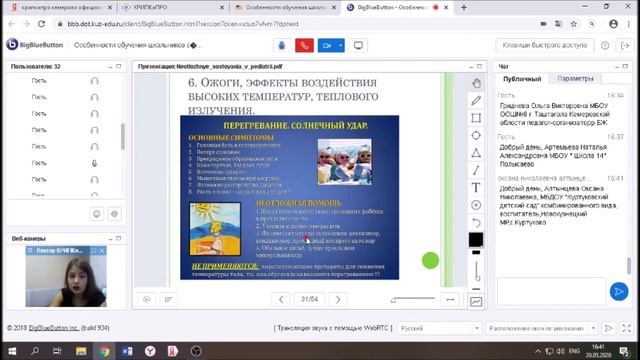This screenshot has width=640, height=360.
Task: Open the ENG language indicator
Action: tap(574, 351)
